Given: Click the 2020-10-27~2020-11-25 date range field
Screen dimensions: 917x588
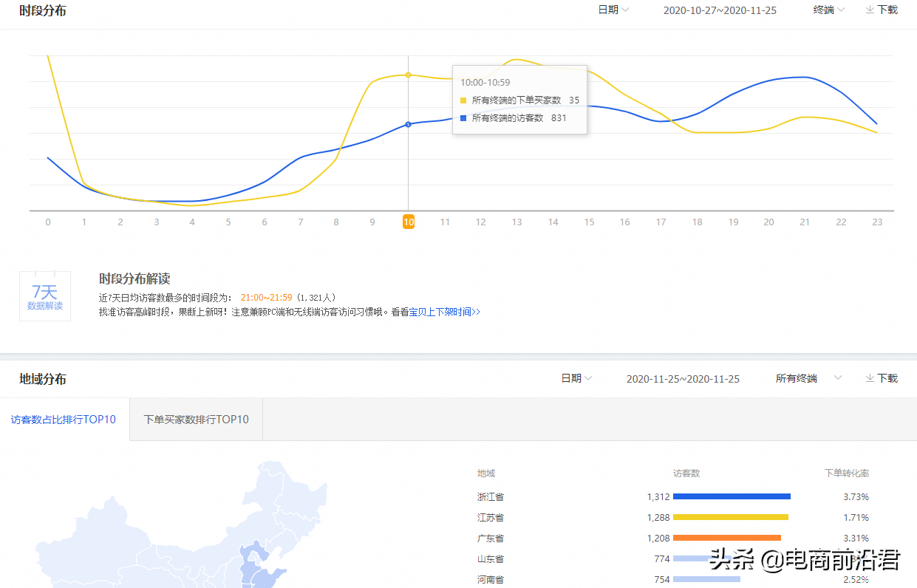Looking at the screenshot, I should (x=720, y=10).
